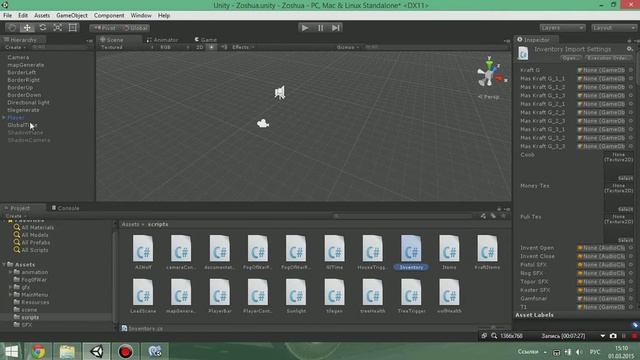
Task: Open the Textured draw mode dropdown
Action: click(x=127, y=47)
